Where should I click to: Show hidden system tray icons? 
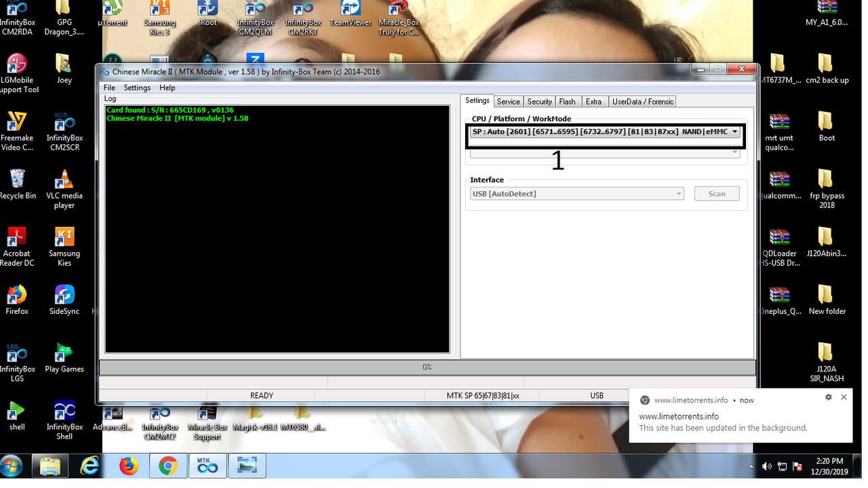coord(751,467)
